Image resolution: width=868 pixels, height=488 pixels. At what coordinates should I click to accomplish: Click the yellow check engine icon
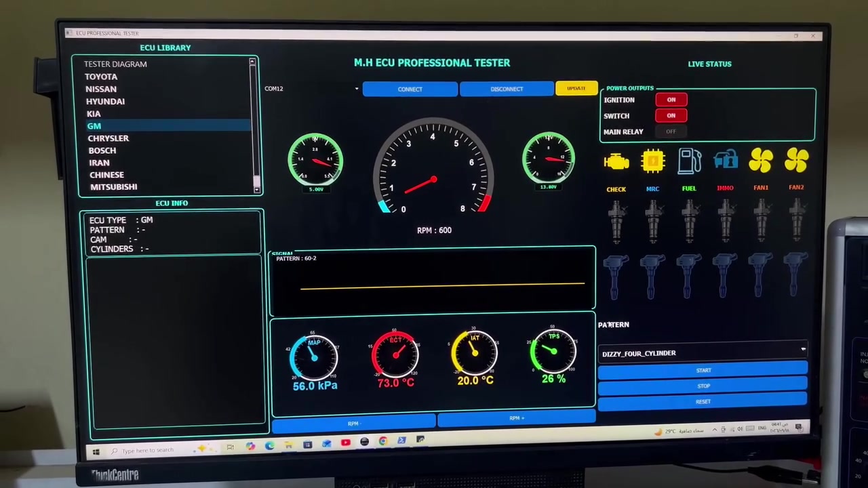(616, 162)
